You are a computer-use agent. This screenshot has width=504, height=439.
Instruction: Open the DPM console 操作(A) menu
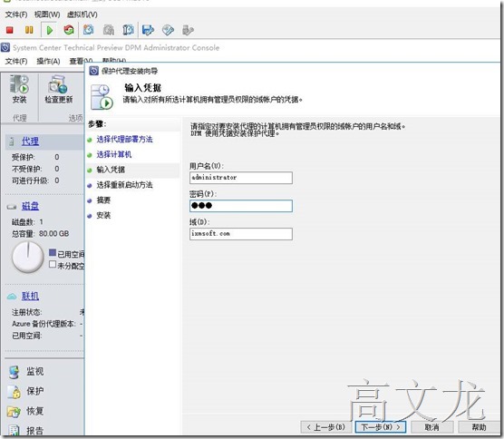click(x=48, y=61)
